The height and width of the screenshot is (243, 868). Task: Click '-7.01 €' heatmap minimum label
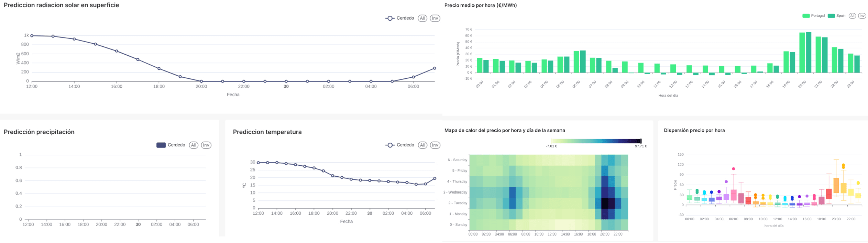pyautogui.click(x=551, y=146)
